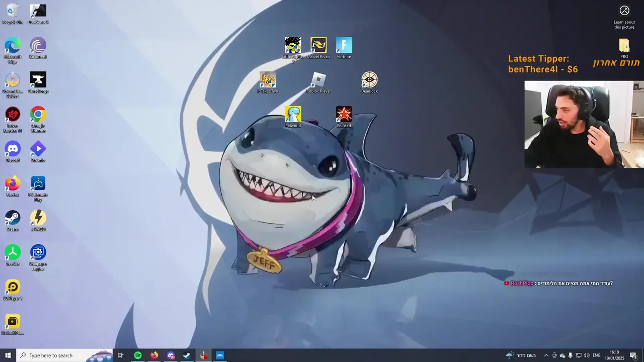Select the Fortnite desktop shortcut
The width and height of the screenshot is (644, 362).
[344, 48]
